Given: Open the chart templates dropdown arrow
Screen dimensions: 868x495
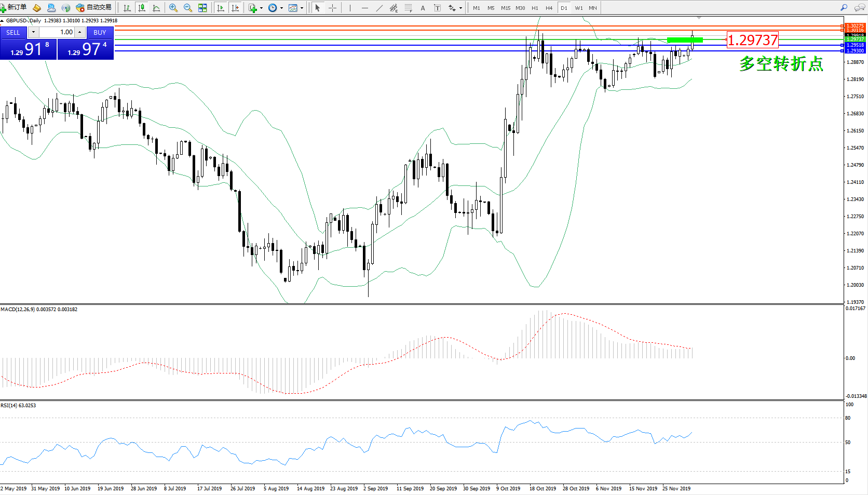Looking at the screenshot, I should pos(302,8).
